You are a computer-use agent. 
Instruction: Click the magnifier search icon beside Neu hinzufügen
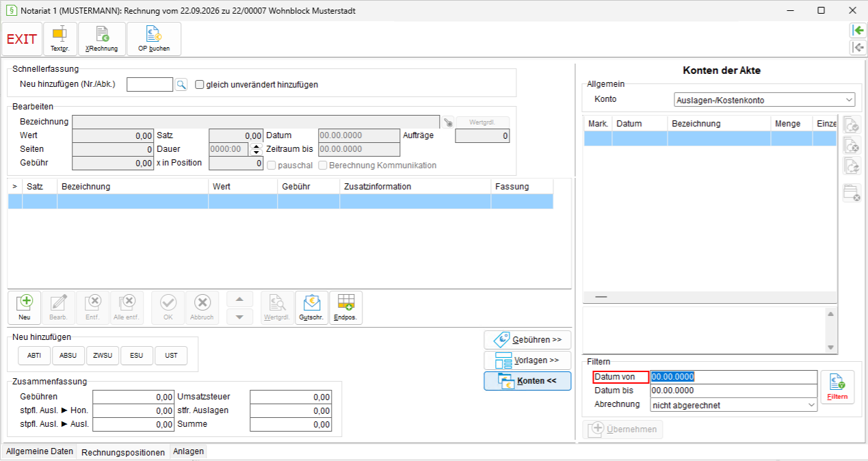181,84
